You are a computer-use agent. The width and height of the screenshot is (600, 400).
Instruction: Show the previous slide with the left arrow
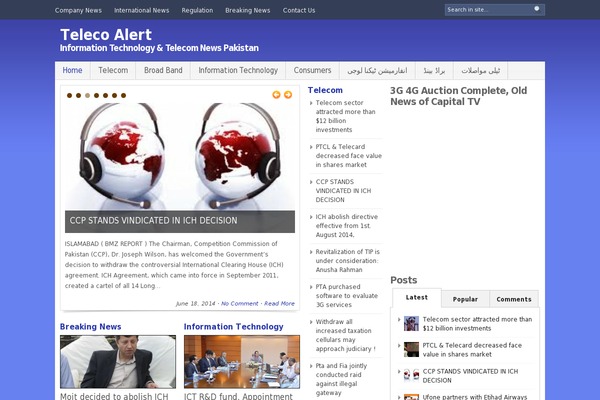pyautogui.click(x=276, y=95)
